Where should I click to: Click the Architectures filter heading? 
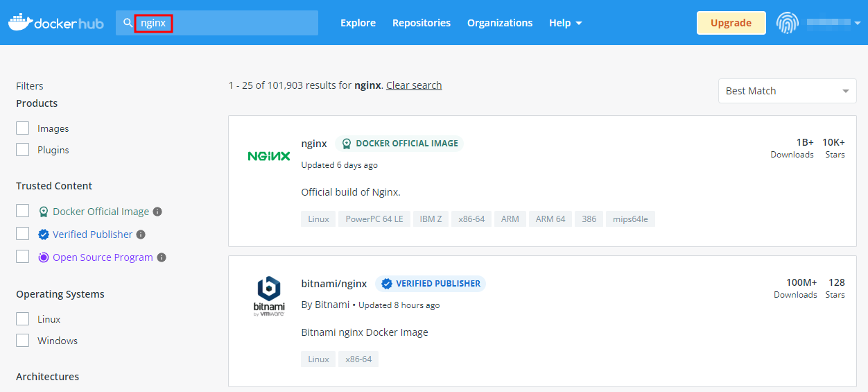pyautogui.click(x=48, y=377)
